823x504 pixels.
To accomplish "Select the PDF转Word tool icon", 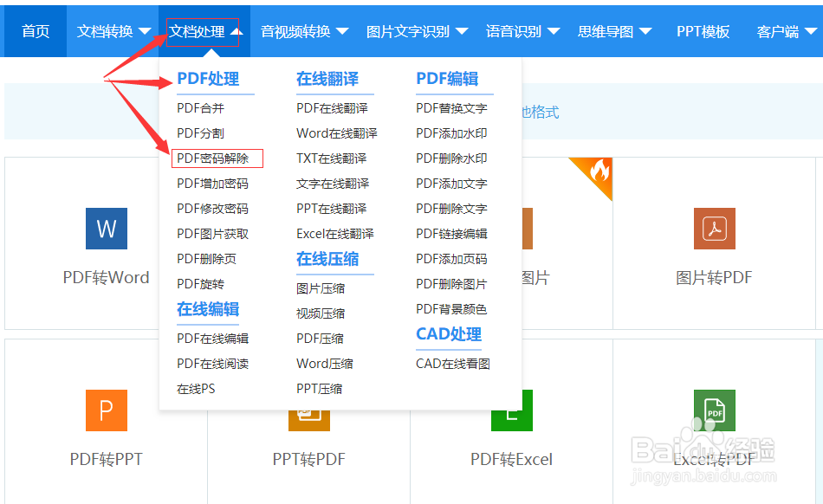I will click(106, 229).
